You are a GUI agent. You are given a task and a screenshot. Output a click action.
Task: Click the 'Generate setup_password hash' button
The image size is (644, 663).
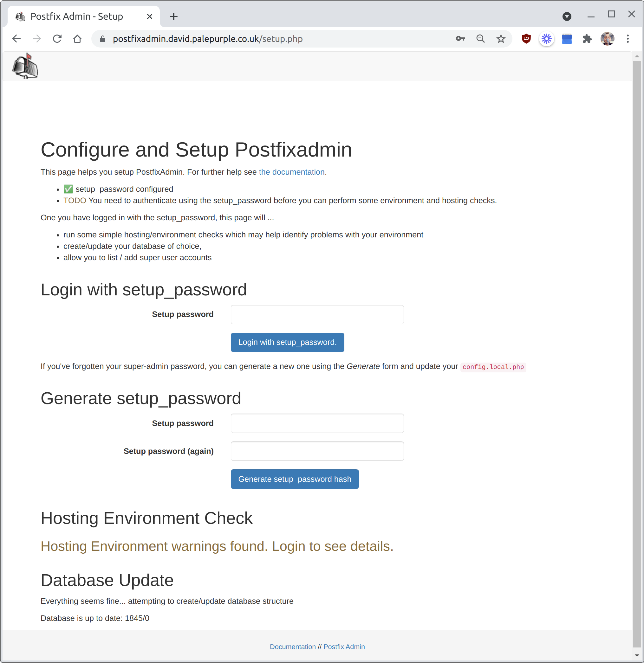pos(295,479)
